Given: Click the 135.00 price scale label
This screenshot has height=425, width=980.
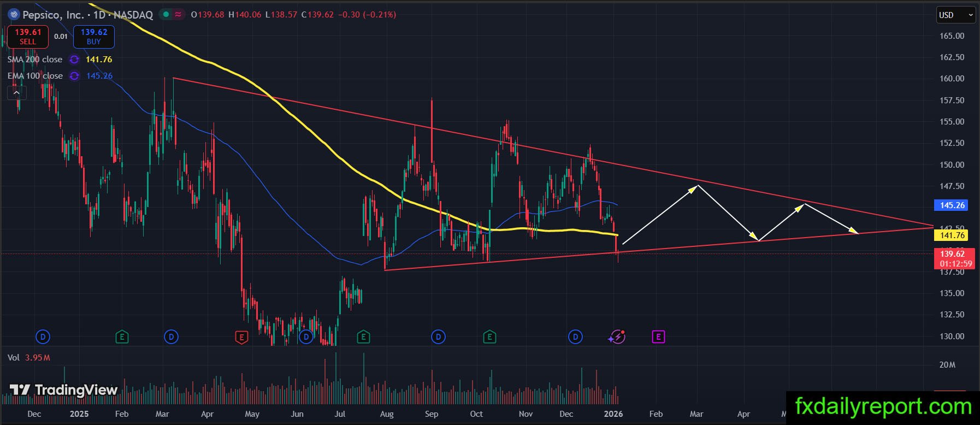Looking at the screenshot, I should click(x=952, y=293).
